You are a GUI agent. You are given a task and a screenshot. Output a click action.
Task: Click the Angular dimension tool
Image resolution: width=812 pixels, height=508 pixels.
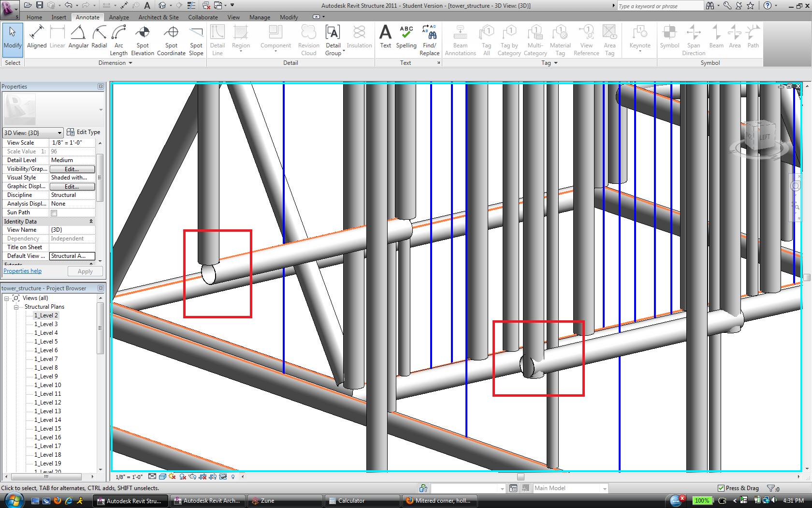[78, 38]
